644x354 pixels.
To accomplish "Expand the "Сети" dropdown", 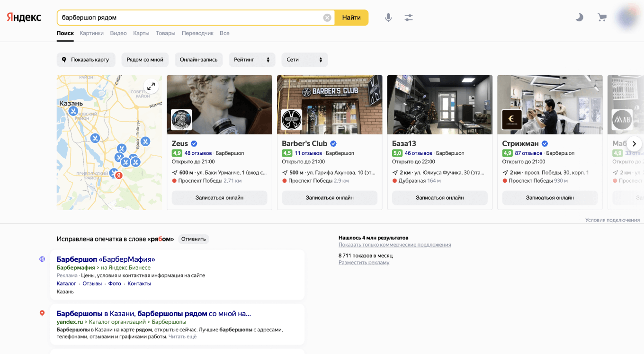I will pyautogui.click(x=304, y=60).
